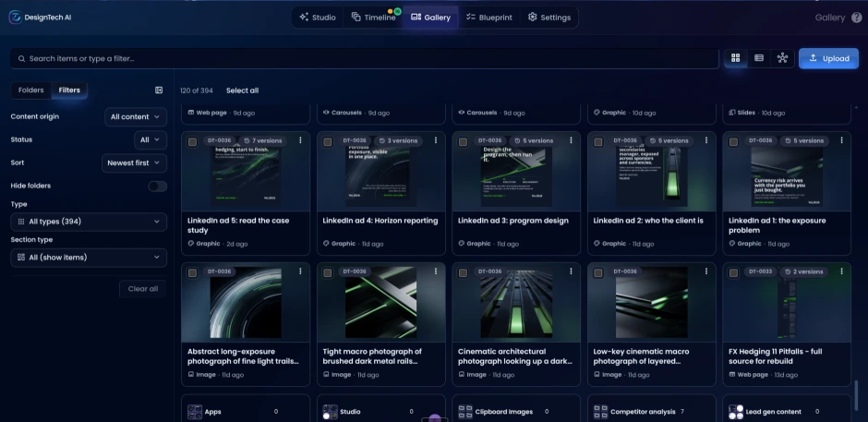The width and height of the screenshot is (868, 422).
Task: Open LinkedIn ad 2: who the client is
Action: 648,221
